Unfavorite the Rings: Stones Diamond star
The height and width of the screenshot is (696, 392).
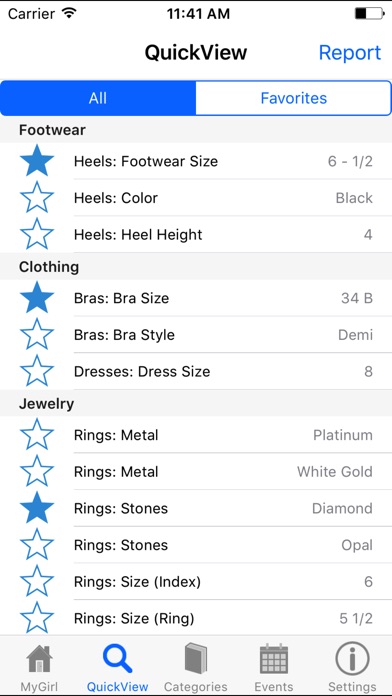click(x=37, y=508)
